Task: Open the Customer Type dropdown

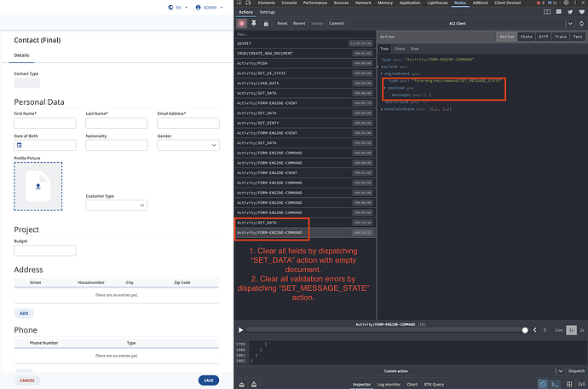Action: pos(117,206)
